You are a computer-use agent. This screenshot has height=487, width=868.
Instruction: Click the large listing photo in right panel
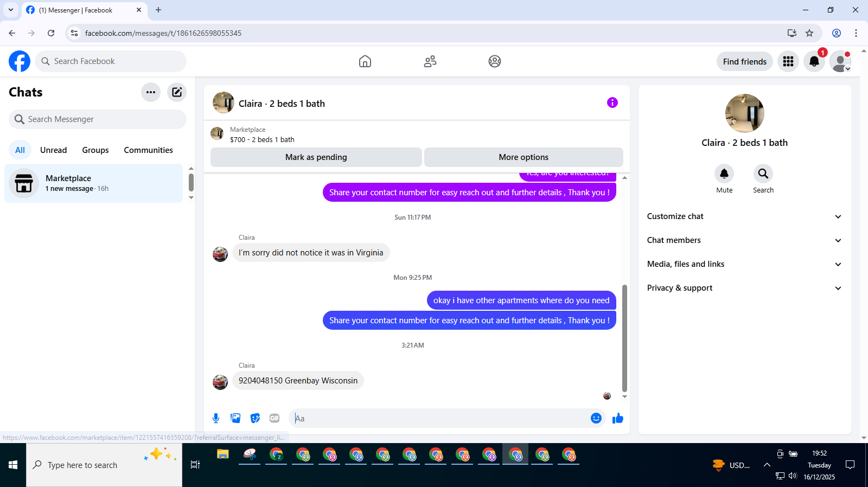click(745, 113)
